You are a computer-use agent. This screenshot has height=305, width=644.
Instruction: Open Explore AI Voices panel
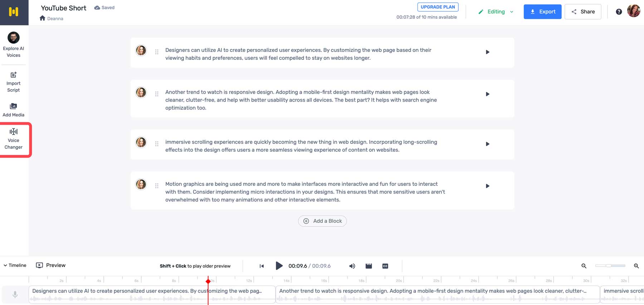pyautogui.click(x=14, y=44)
